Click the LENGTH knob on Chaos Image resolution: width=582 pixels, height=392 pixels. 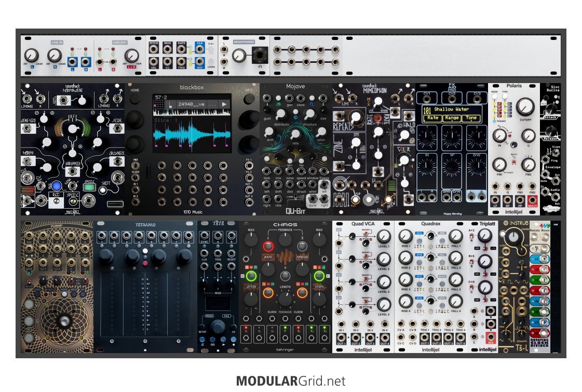click(x=285, y=299)
